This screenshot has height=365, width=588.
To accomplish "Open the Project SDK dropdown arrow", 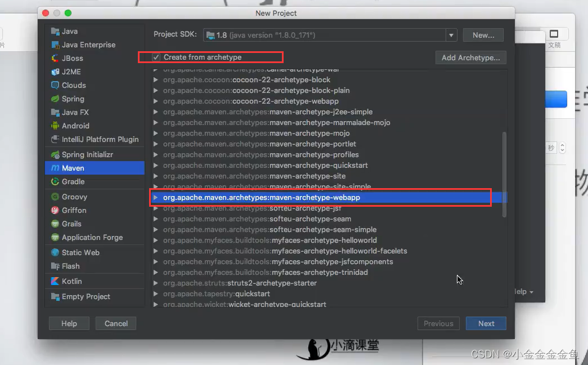I will point(451,35).
